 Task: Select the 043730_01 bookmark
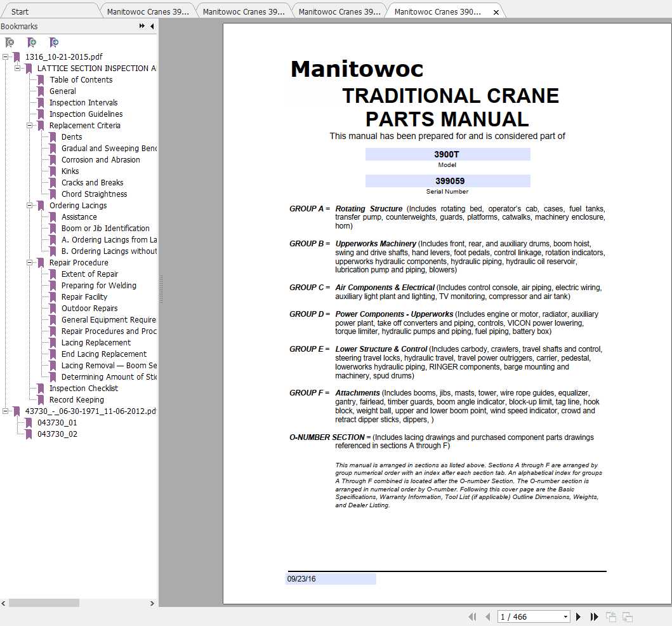(x=56, y=422)
